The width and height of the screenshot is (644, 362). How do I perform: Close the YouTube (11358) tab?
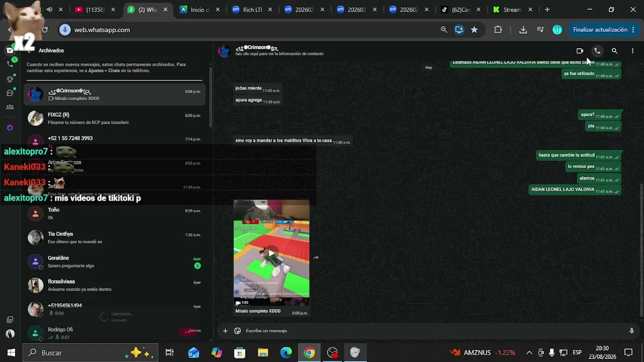pos(113,10)
